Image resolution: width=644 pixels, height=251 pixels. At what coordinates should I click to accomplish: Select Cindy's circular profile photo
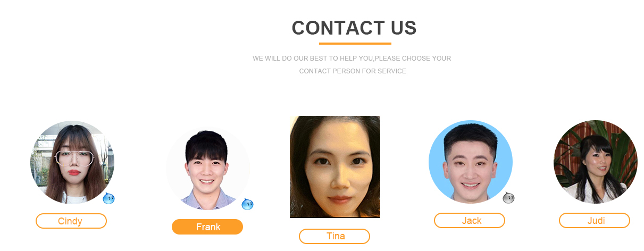point(72,162)
